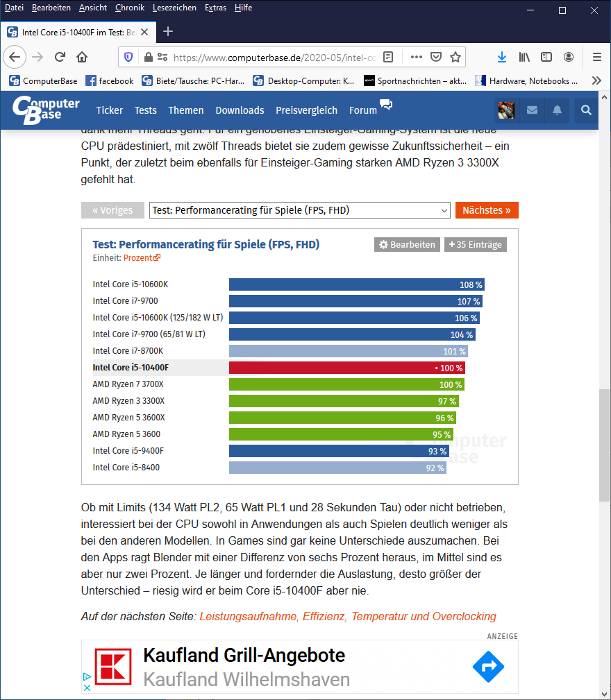Toggle the sidebar view icon

(546, 57)
